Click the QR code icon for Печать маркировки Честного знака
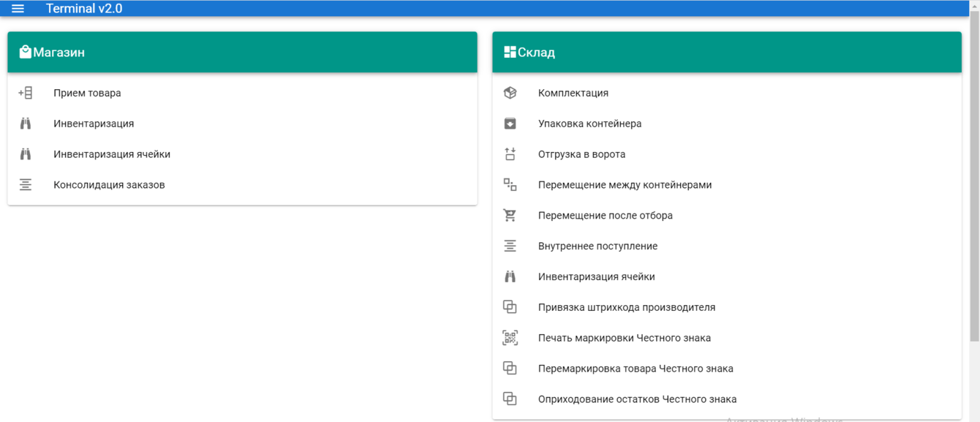Image resolution: width=980 pixels, height=422 pixels. pyautogui.click(x=510, y=337)
